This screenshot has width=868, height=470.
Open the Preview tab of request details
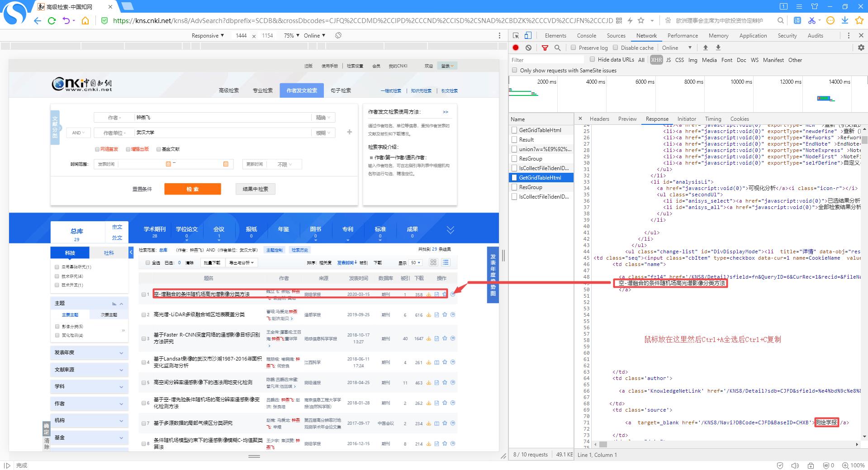(627, 119)
